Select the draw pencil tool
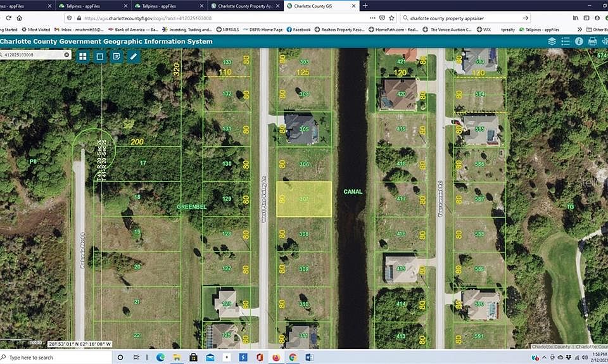 pos(133,56)
